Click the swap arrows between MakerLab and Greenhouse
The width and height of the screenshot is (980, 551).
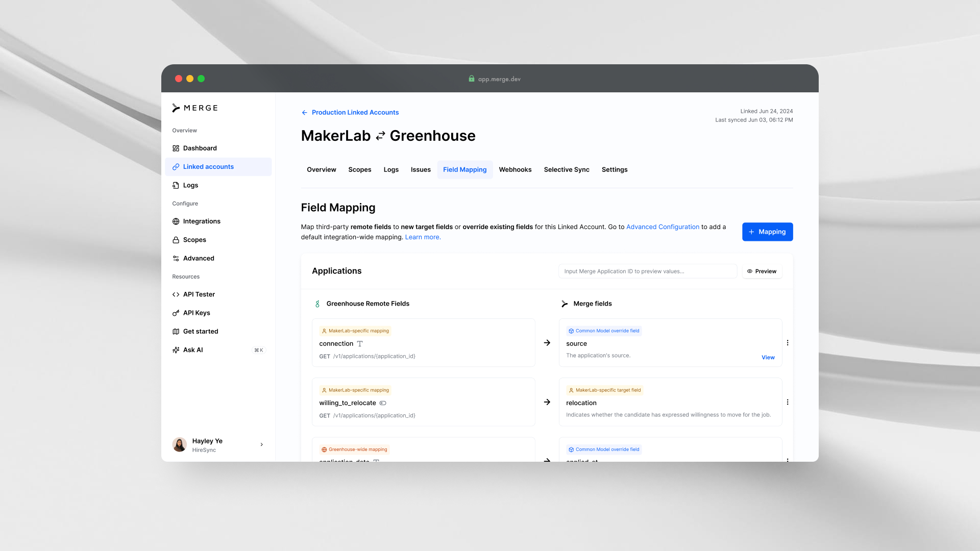[x=380, y=136]
